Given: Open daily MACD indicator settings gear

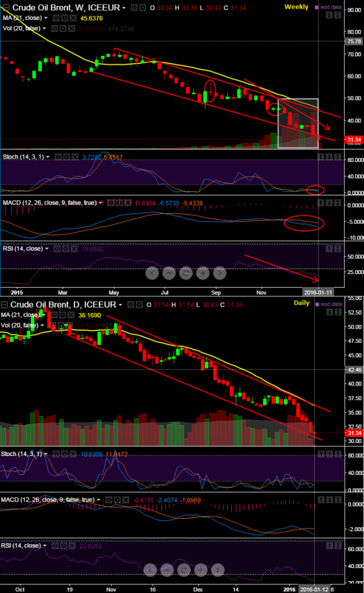Looking at the screenshot, I should [117, 500].
